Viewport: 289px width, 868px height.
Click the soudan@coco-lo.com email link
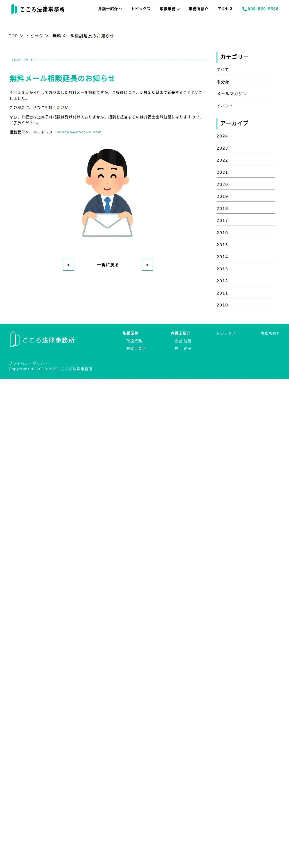point(79,132)
